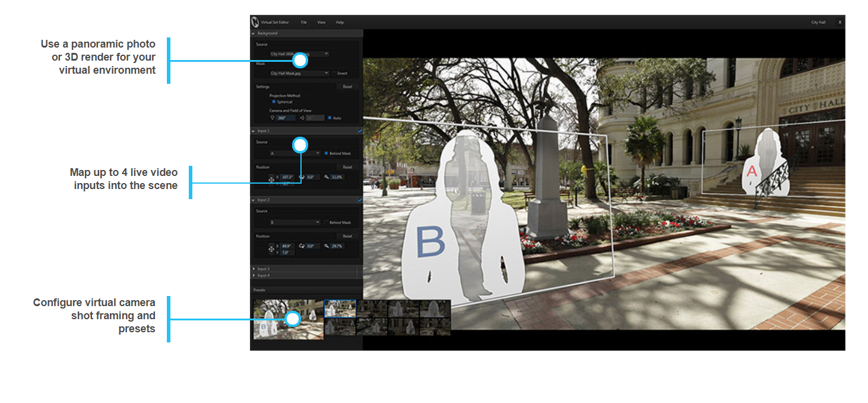Open the View menu
The image size is (868, 403).
[x=321, y=22]
